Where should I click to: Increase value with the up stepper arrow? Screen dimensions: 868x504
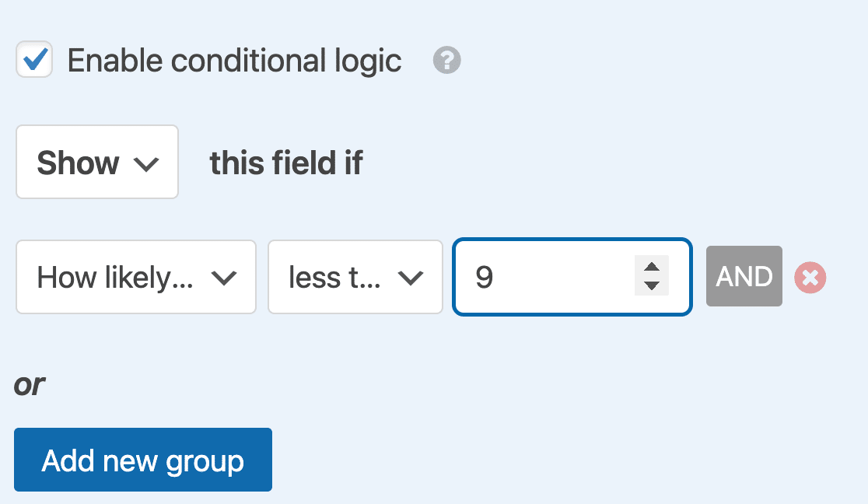click(652, 268)
